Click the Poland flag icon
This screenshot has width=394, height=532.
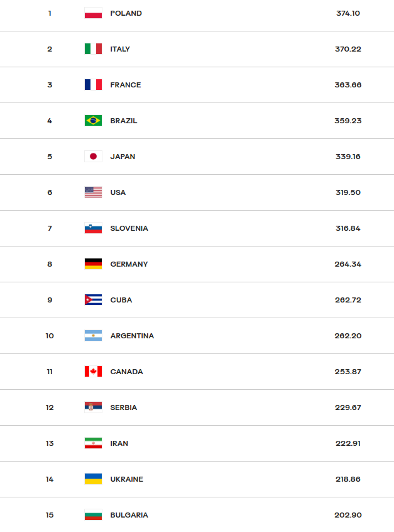coord(93,13)
